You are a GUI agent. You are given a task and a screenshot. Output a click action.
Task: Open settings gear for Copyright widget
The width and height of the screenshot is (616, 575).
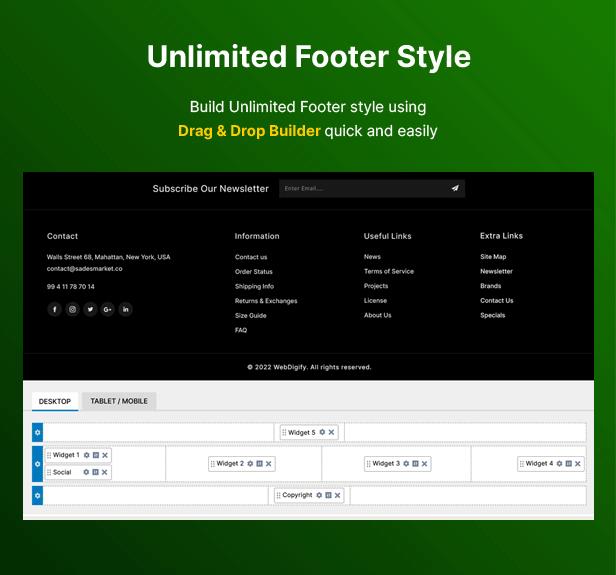tap(319, 495)
